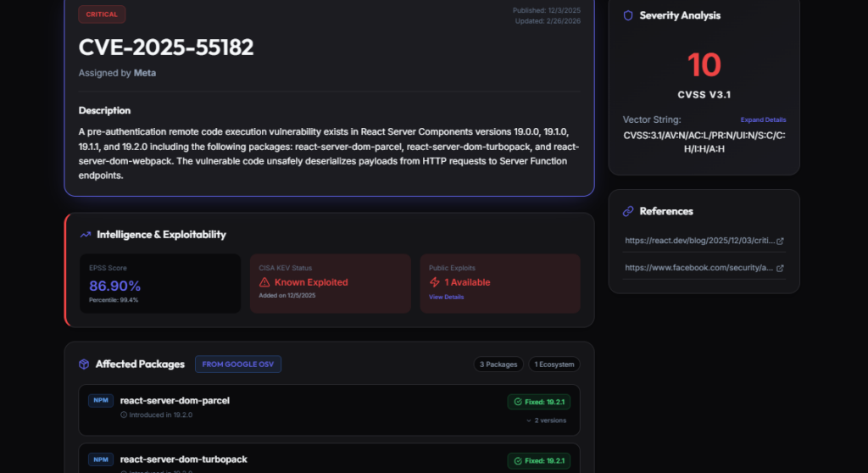Click the CRITICAL severity badge

102,14
